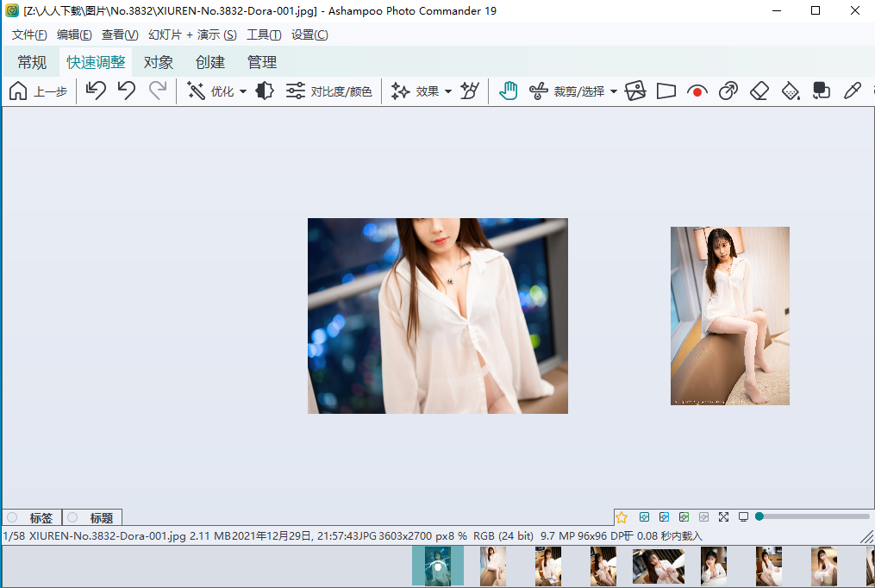
Task: Click the monitor preview icon in status bar
Action: (x=743, y=516)
